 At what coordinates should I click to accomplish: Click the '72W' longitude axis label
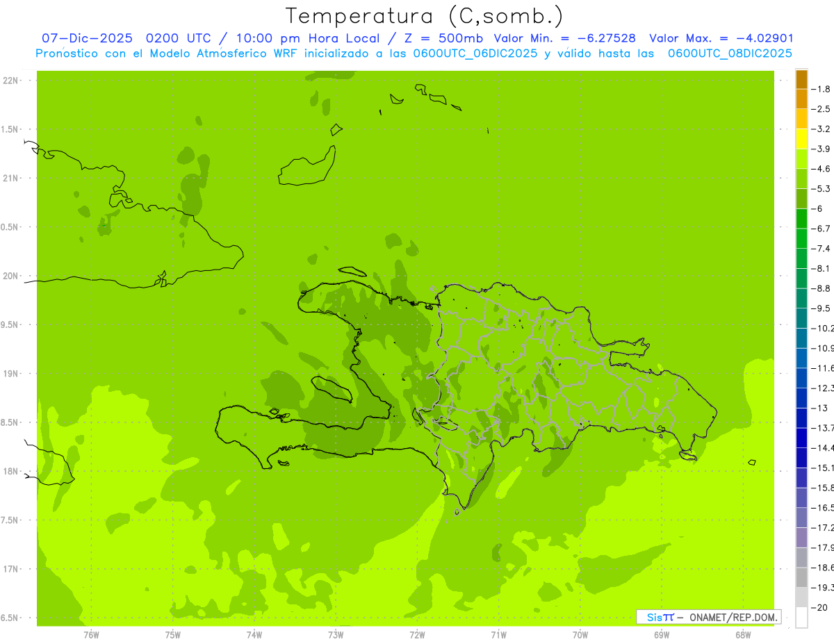coord(417,634)
